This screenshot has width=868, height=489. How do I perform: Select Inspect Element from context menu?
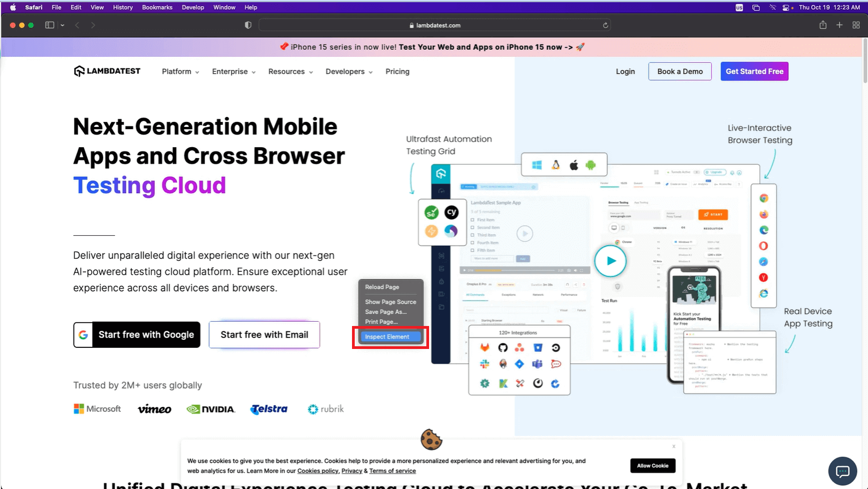(x=390, y=337)
